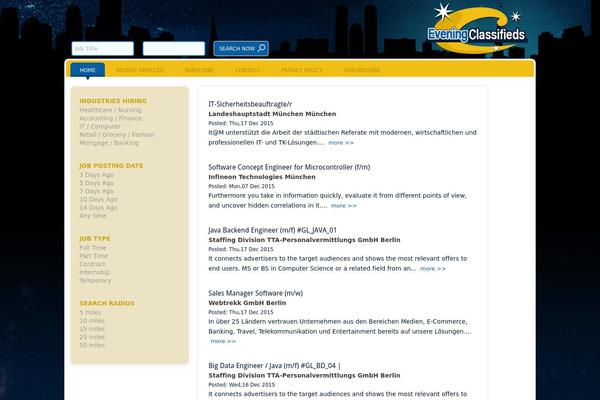Select IT / Computer industry
The image size is (600, 400).
(99, 126)
